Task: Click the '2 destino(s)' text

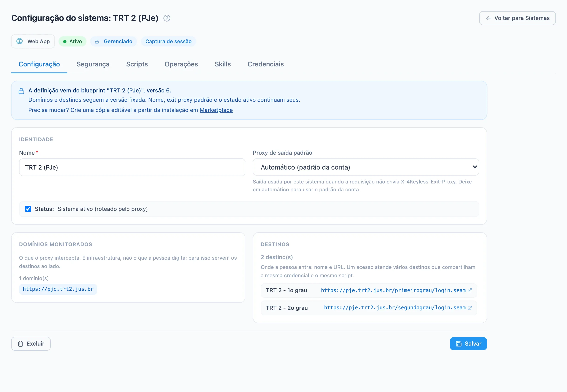Action: pos(277,257)
